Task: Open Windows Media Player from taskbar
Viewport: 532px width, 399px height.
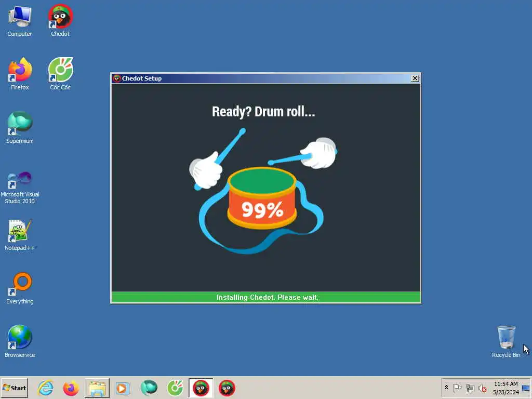Action: 122,388
